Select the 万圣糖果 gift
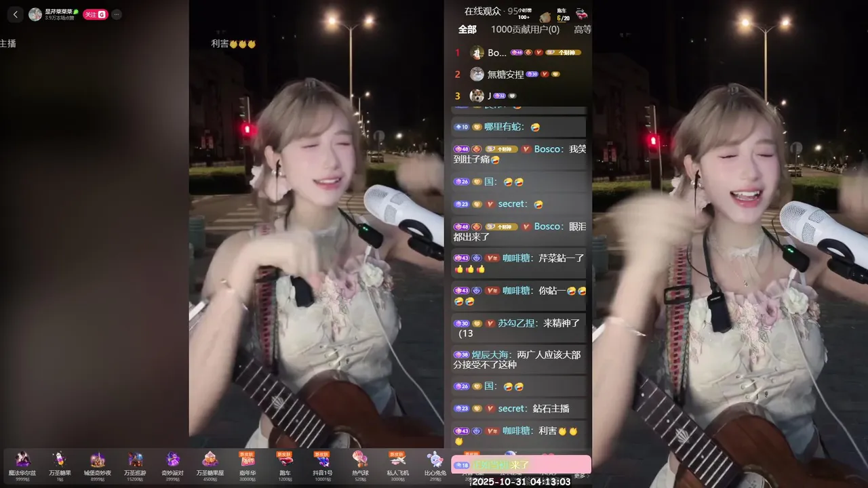 (60, 466)
